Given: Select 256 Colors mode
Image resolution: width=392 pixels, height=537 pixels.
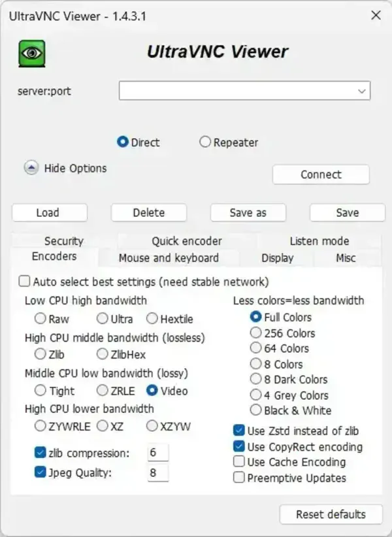Looking at the screenshot, I should point(255,333).
